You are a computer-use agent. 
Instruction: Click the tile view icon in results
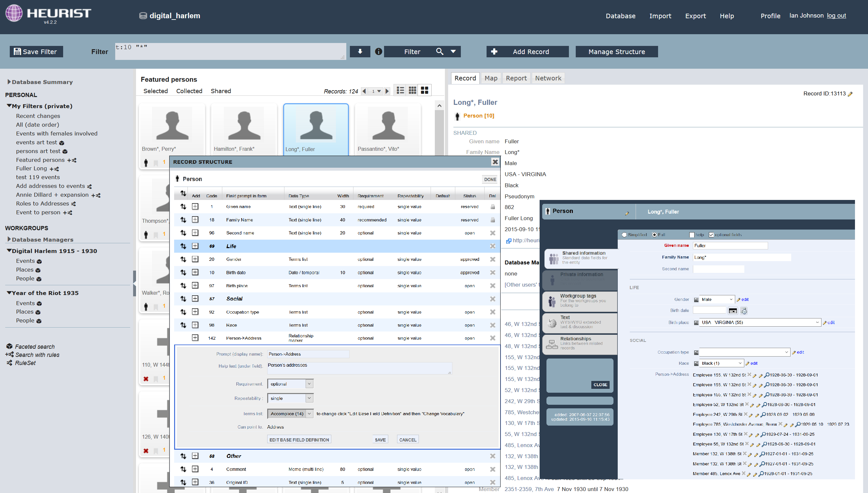point(425,91)
